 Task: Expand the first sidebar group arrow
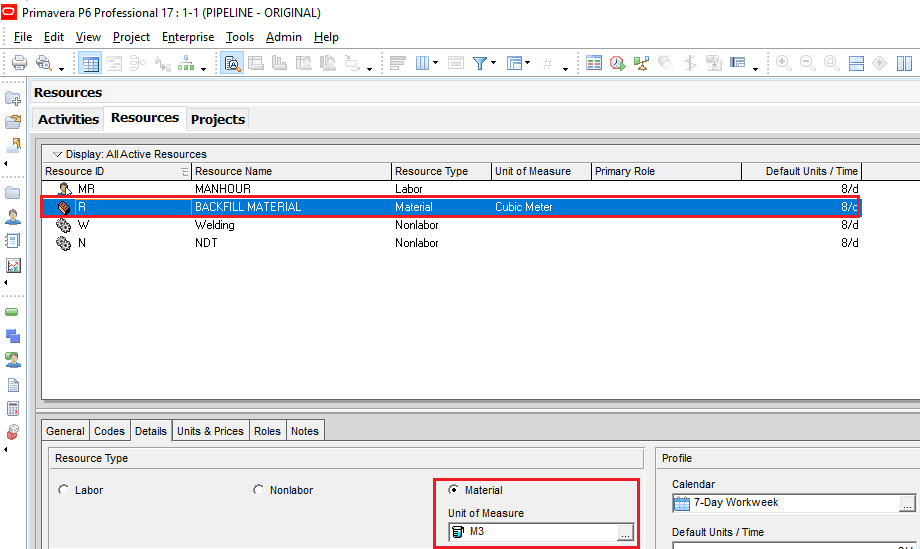(x=6, y=164)
